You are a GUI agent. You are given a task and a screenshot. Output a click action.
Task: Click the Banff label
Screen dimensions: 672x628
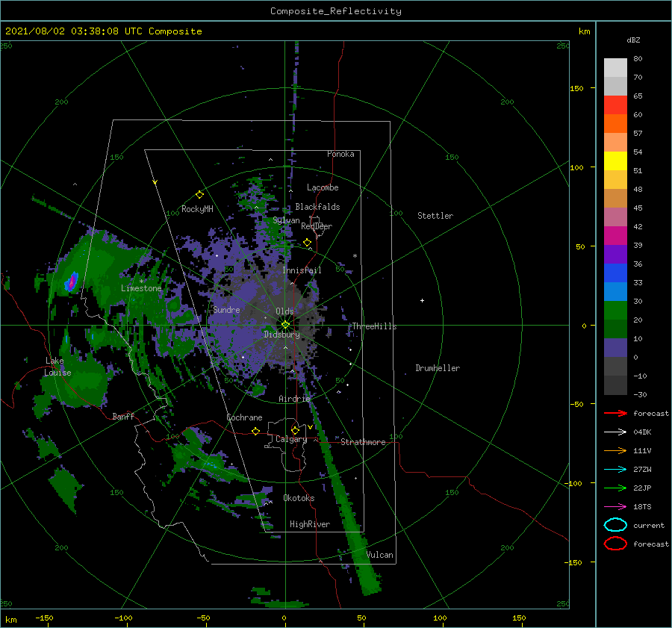click(x=123, y=416)
